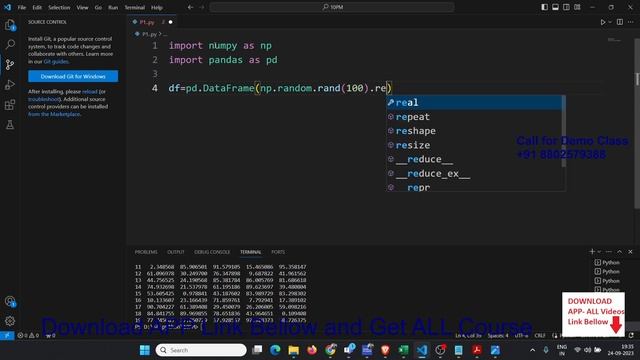The image size is (640, 360).
Task: Click the line and column indicator in status bar
Action: tap(468, 336)
